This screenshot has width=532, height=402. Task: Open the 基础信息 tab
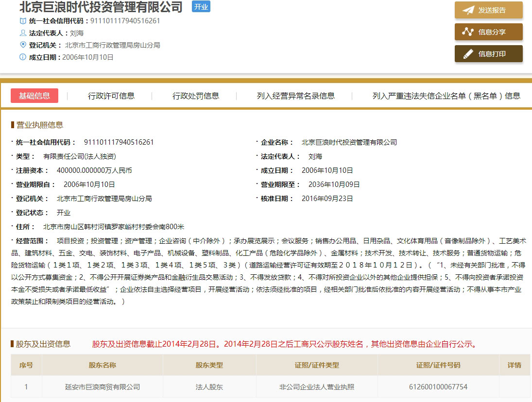tap(34, 96)
